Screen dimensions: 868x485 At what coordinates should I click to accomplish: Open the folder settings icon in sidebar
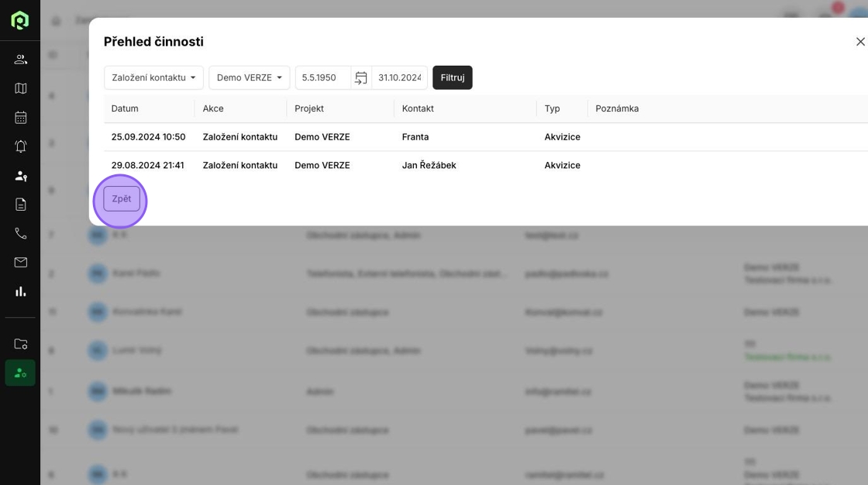point(21,344)
